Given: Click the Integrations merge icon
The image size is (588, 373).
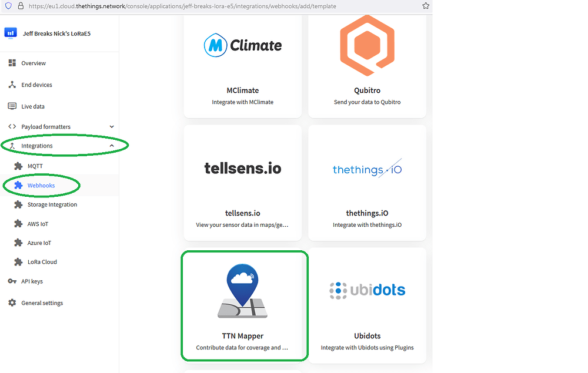Looking at the screenshot, I should (x=12, y=146).
